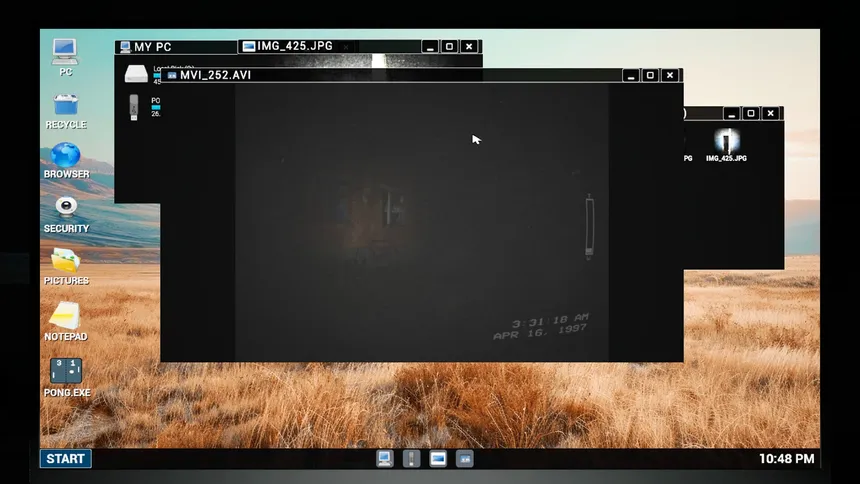Open the Pictures folder icon
Screen dimensions: 860x484
[66, 267]
